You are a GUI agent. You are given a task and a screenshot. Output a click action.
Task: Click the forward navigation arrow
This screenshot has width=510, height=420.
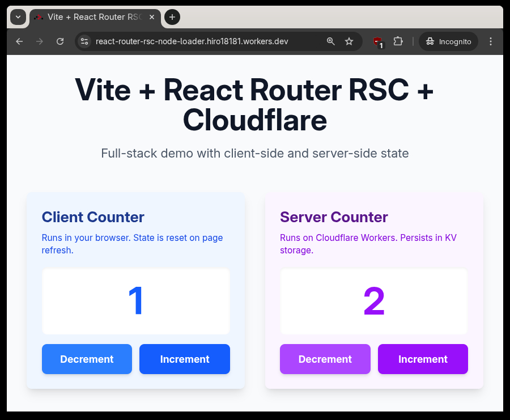[x=40, y=41]
